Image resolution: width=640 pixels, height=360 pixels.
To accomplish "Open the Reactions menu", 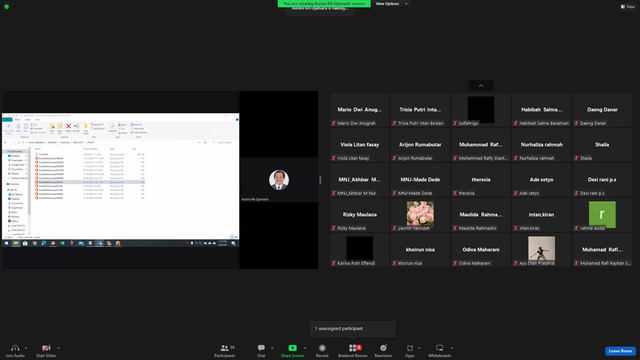I will [383, 351].
